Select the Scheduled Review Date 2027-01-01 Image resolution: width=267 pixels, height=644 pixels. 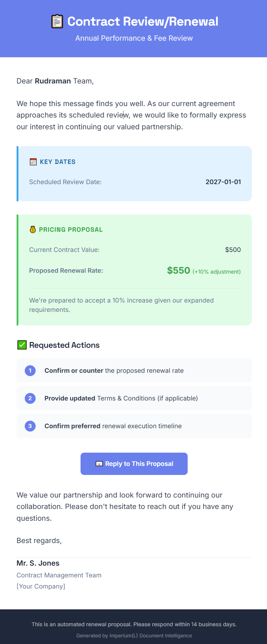coord(223,182)
